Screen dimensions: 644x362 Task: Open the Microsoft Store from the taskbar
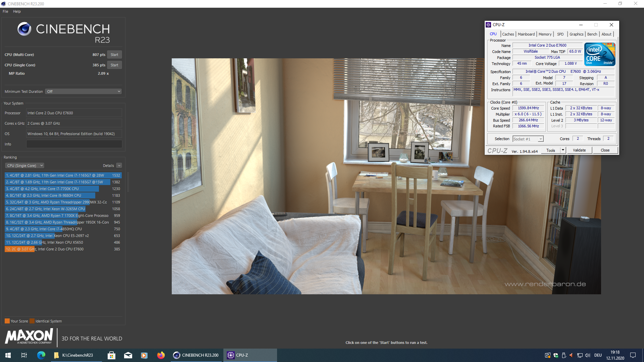(111, 355)
